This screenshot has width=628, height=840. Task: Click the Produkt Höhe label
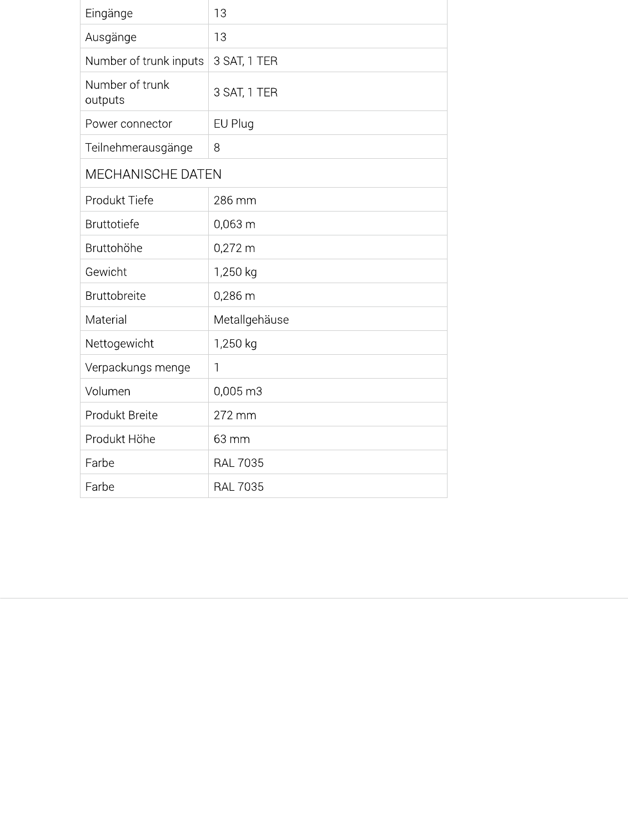coord(120,439)
